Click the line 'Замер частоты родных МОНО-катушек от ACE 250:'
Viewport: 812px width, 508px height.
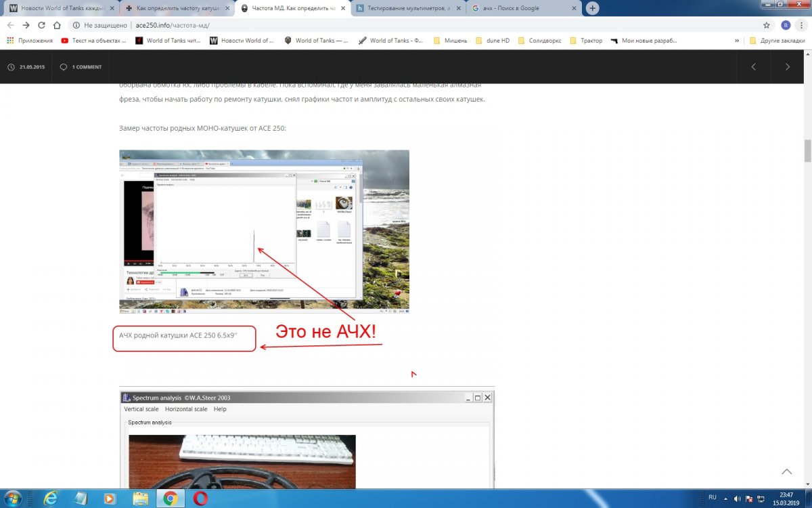[203, 128]
